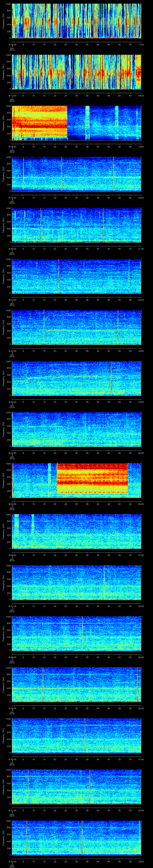Click the spectrogram panel starting at 8:17:00
Viewport: 153px width, 868px height.
[77, 72]
